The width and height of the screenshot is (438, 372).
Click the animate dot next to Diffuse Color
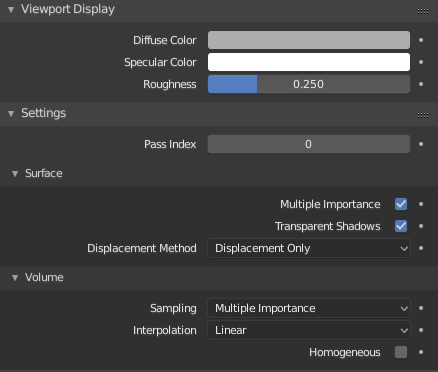[421, 40]
